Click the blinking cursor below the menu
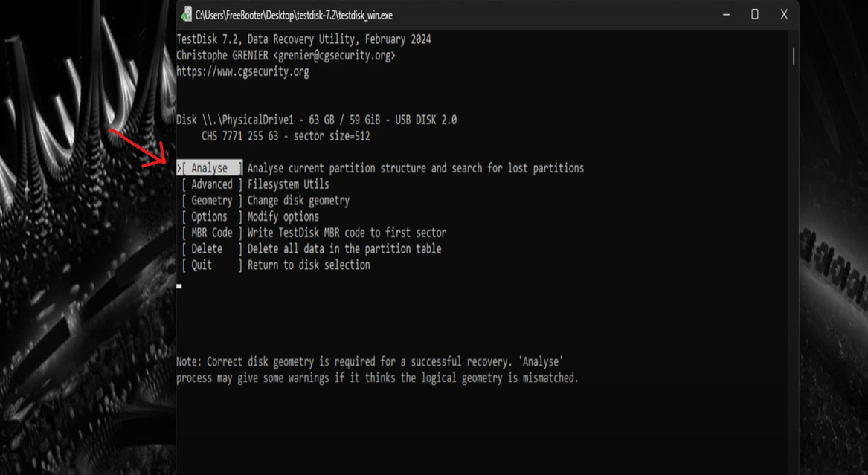The image size is (868, 475). pyautogui.click(x=179, y=286)
